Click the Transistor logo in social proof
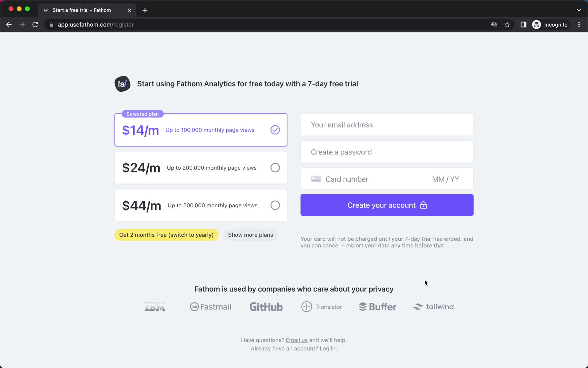Image resolution: width=588 pixels, height=368 pixels. (x=321, y=307)
